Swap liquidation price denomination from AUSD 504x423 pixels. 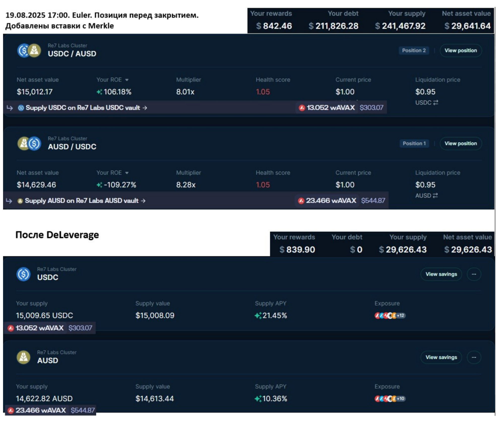pos(435,195)
